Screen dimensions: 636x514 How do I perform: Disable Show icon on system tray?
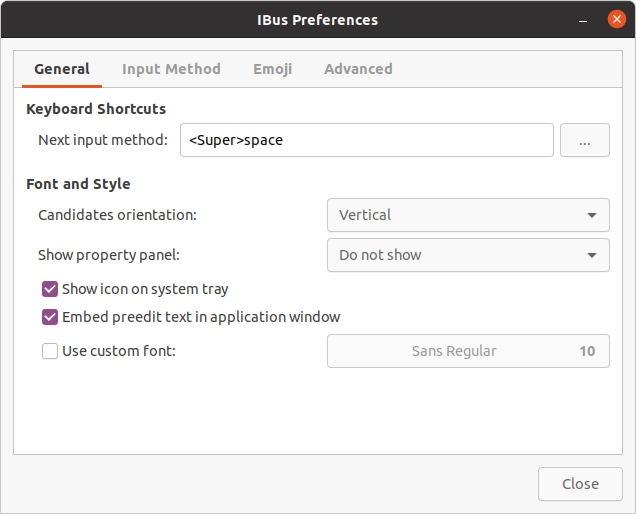pos(50,289)
